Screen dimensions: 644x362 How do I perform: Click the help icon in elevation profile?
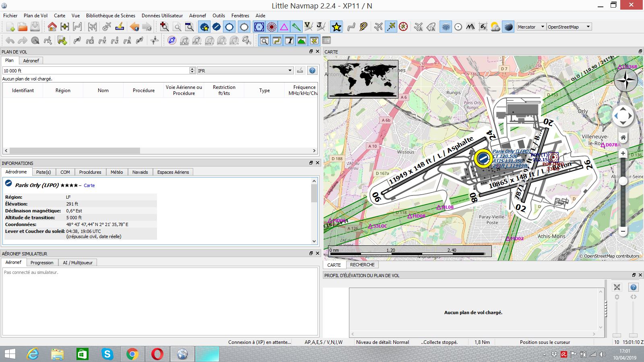click(x=633, y=287)
